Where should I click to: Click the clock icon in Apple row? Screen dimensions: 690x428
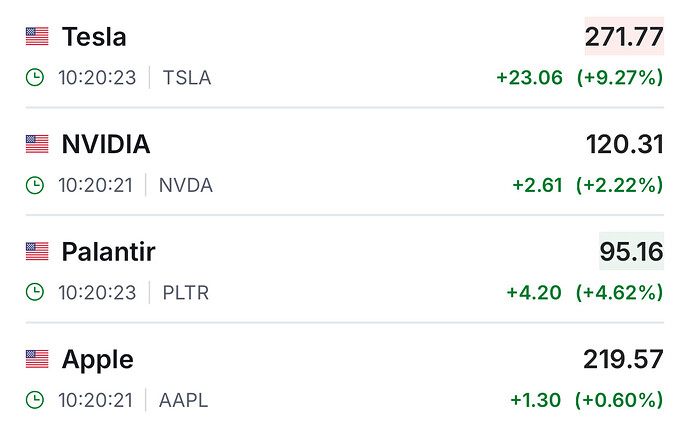click(x=35, y=400)
